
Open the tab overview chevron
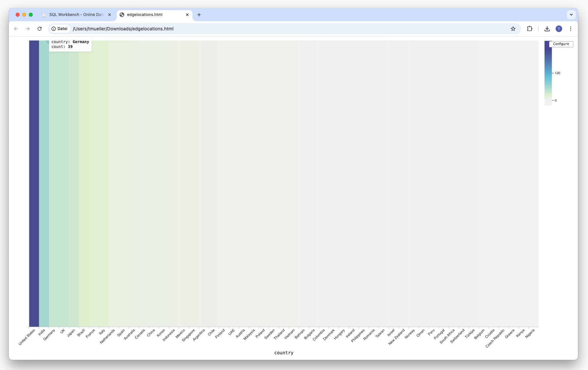click(x=571, y=15)
